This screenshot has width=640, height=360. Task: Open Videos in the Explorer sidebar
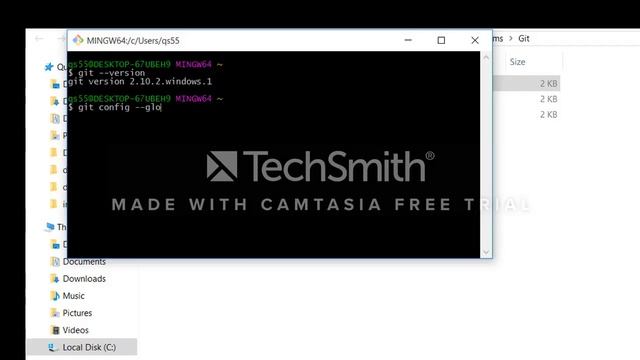point(76,330)
